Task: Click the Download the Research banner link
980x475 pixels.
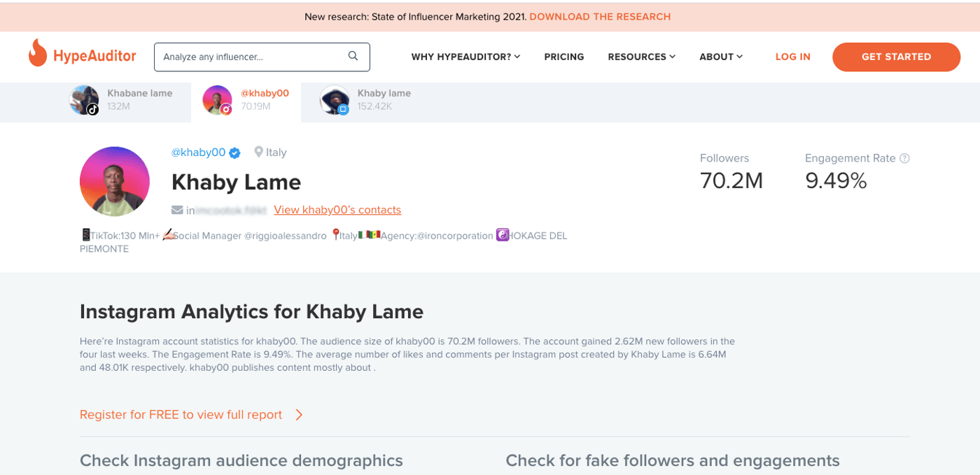Action: click(600, 17)
